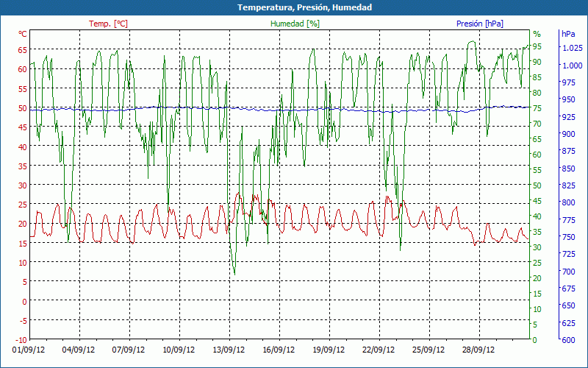This screenshot has width=588, height=368.
Task: Click the 65 temperature axis value
Action: tap(23, 50)
